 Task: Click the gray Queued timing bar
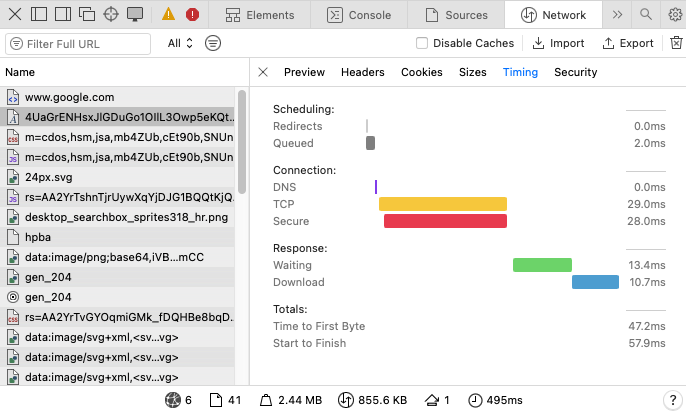(371, 143)
